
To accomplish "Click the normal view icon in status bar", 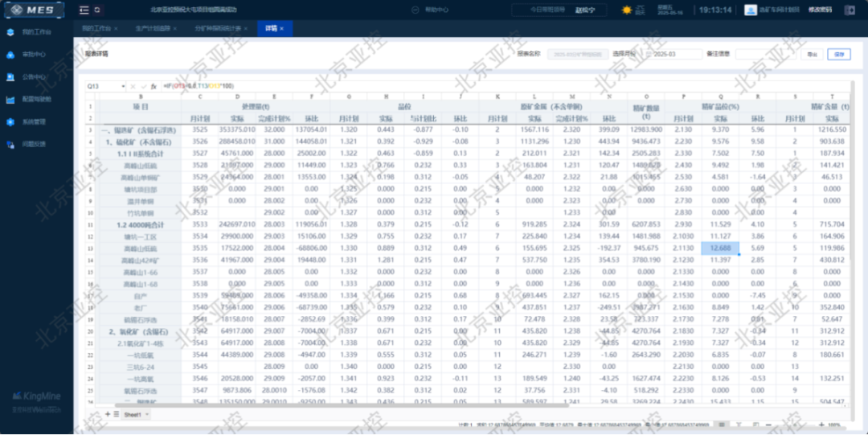I will pos(722,425).
